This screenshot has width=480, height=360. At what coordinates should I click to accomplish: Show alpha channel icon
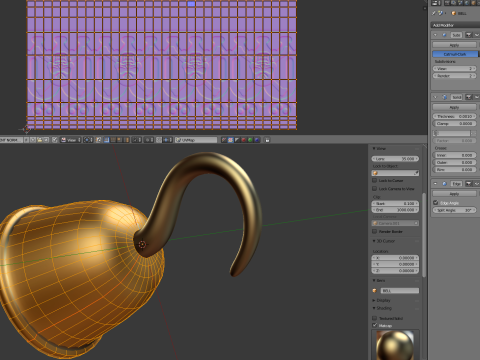tap(237, 140)
